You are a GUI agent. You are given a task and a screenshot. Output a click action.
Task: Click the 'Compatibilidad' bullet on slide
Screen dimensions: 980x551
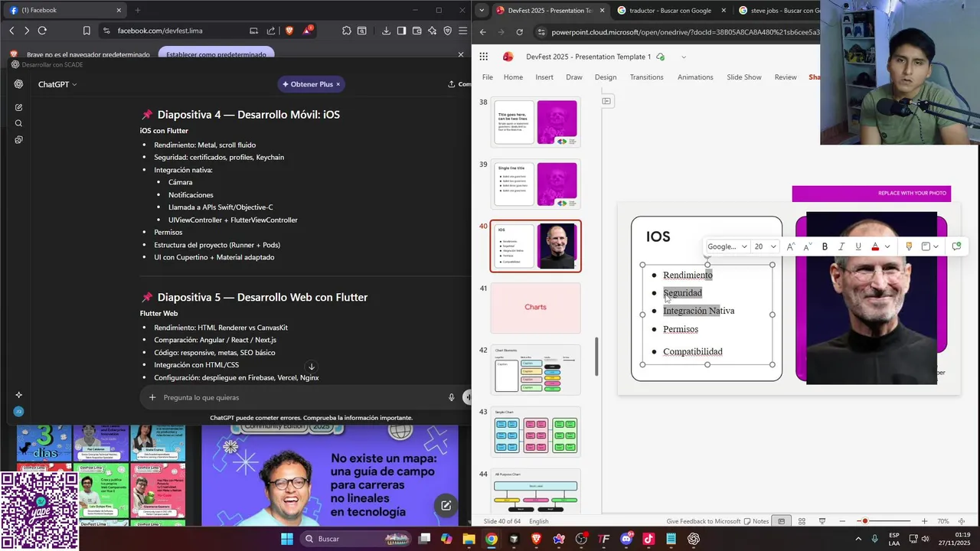(x=693, y=352)
